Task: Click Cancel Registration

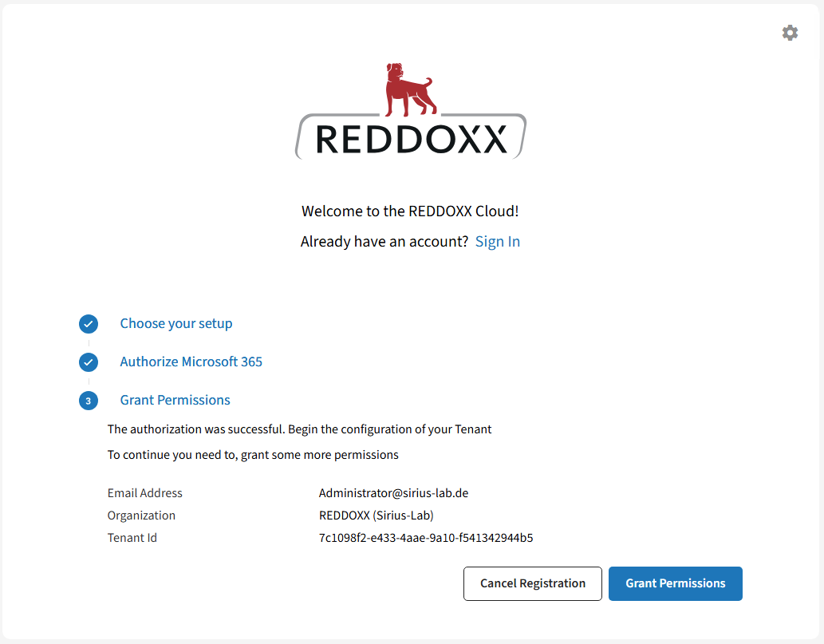Action: 532,583
